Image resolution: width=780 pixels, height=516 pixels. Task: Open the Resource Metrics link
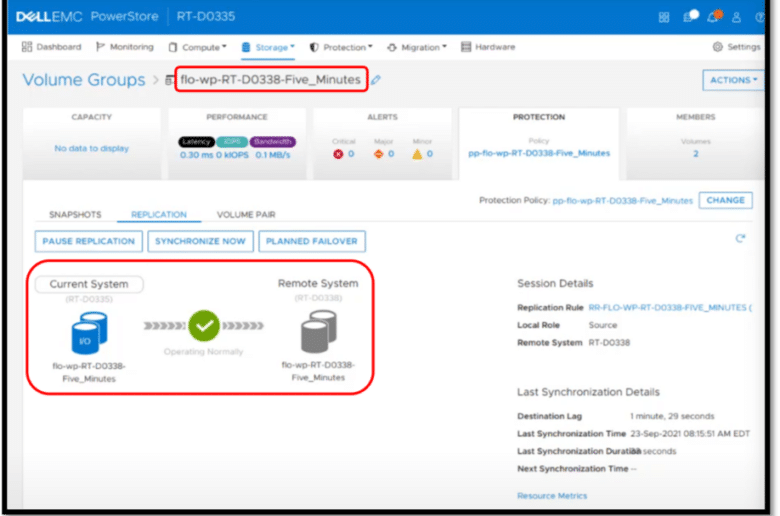pyautogui.click(x=552, y=496)
